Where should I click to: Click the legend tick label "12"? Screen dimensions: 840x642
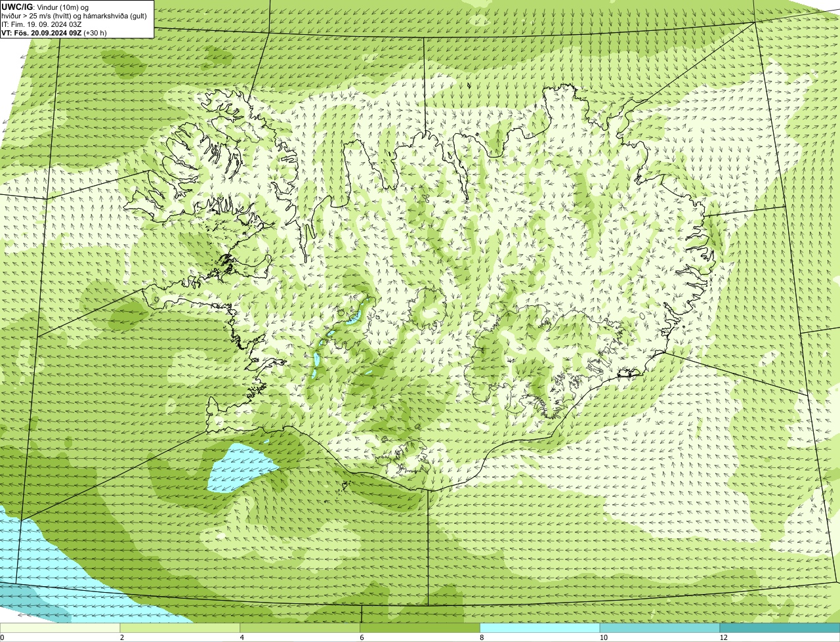(x=723, y=637)
